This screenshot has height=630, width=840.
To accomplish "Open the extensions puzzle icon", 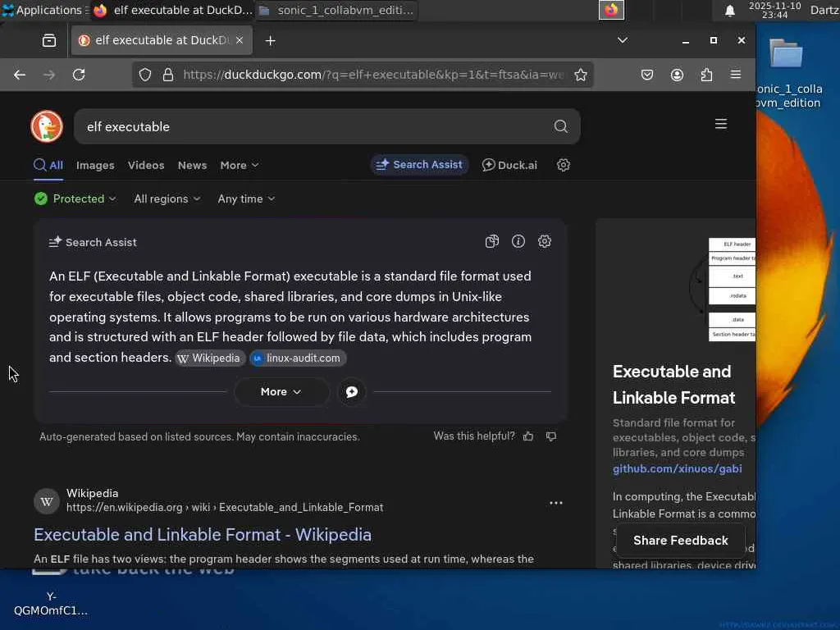I will click(706, 75).
